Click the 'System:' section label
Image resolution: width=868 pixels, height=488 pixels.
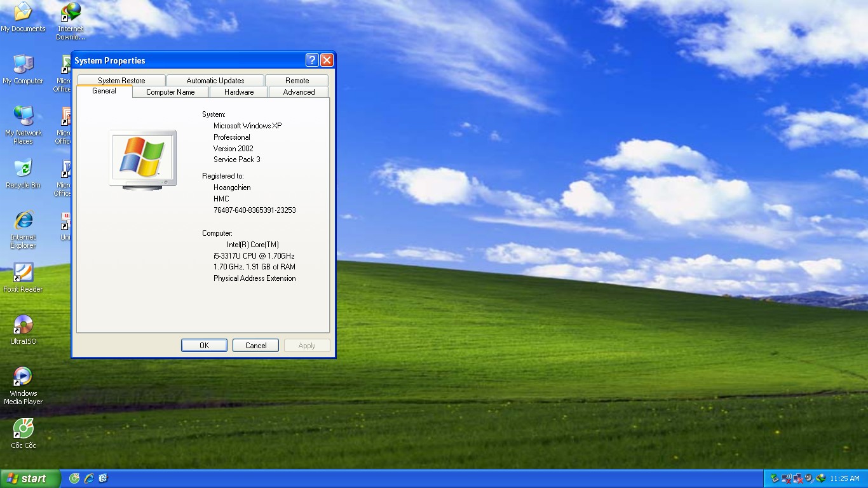pos(214,114)
